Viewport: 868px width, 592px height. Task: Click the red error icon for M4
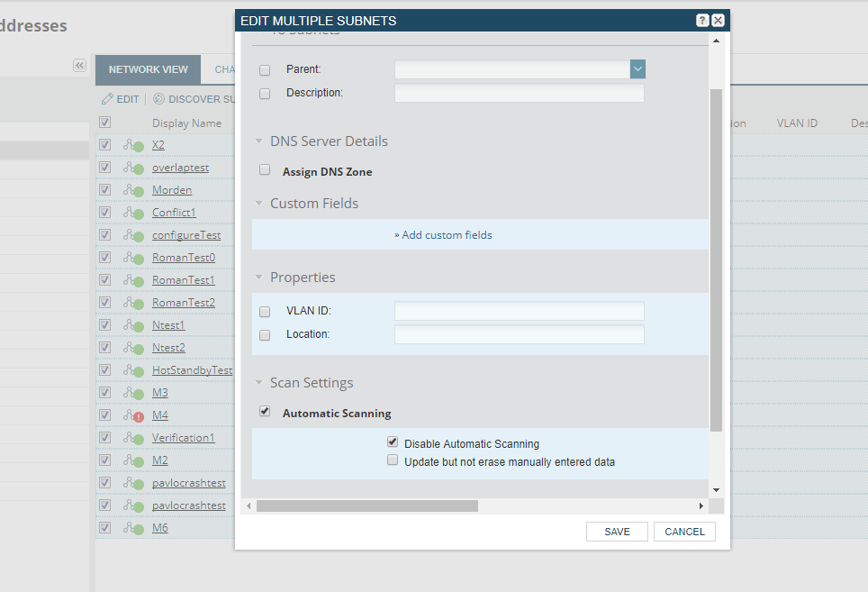click(x=139, y=417)
